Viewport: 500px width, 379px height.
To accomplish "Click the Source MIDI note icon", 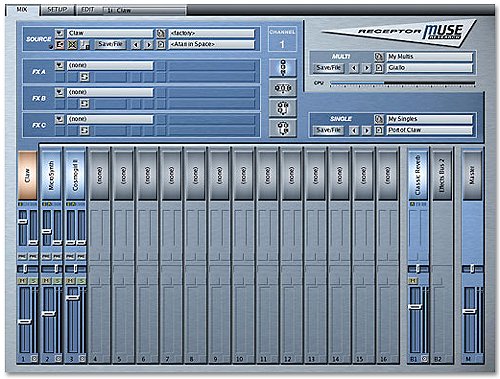I will tap(85, 44).
